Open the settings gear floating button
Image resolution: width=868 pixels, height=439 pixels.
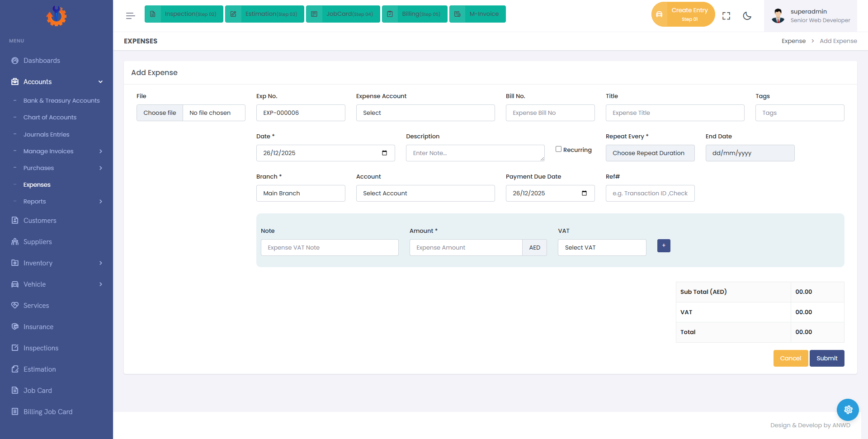[x=848, y=410]
